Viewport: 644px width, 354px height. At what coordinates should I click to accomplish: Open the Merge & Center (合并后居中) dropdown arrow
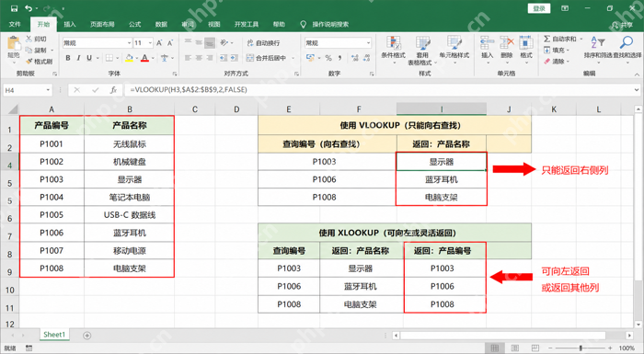click(293, 58)
